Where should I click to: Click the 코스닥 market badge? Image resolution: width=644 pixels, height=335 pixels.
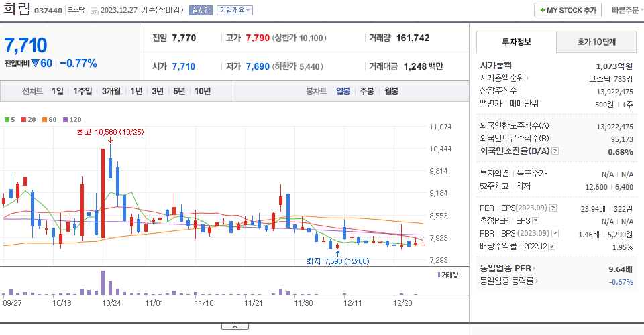(x=76, y=10)
